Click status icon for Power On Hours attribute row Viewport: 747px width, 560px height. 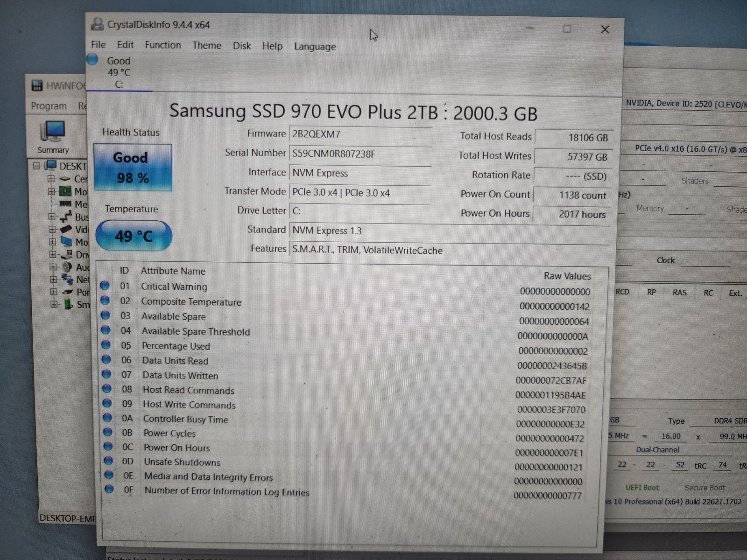pyautogui.click(x=108, y=446)
